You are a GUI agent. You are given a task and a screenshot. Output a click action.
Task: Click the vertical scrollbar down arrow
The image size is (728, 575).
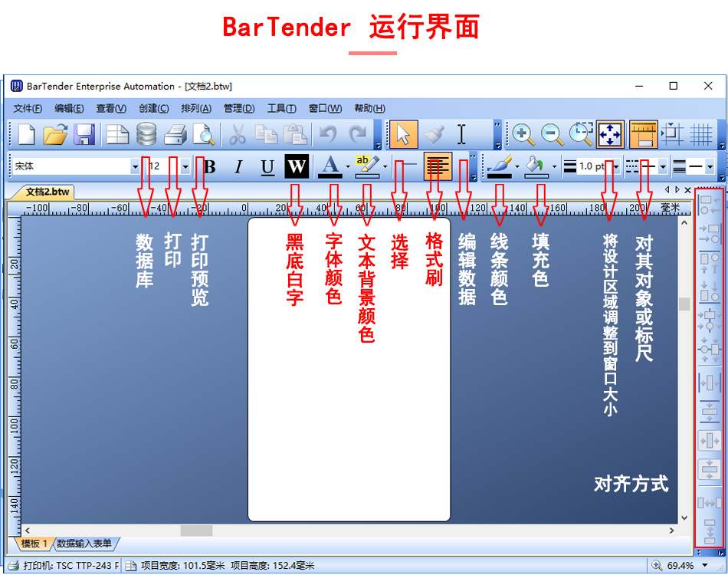(x=684, y=517)
